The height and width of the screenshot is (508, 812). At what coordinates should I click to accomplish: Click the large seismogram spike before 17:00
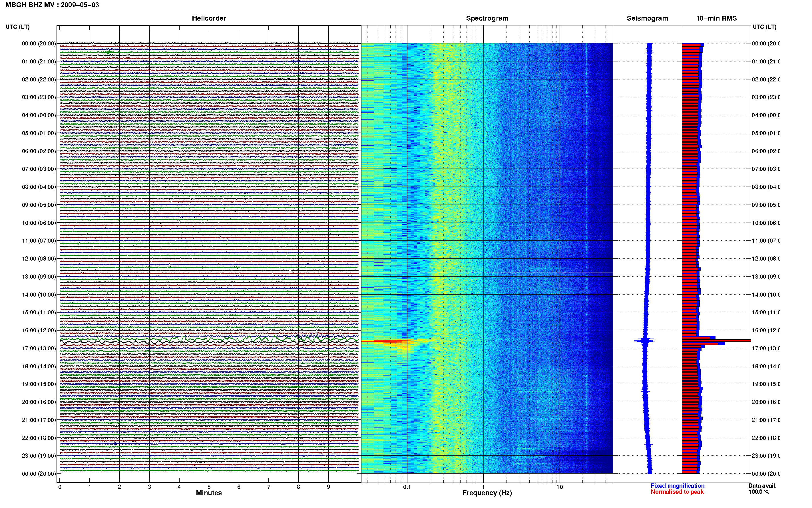(x=644, y=341)
